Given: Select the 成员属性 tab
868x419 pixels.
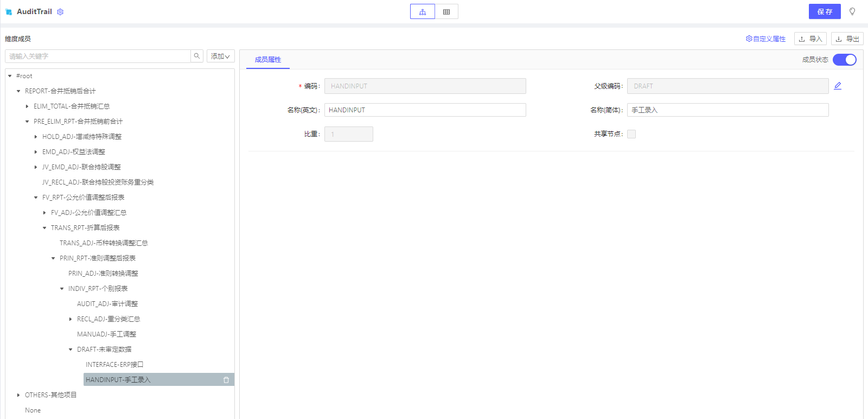Looking at the screenshot, I should tap(268, 60).
